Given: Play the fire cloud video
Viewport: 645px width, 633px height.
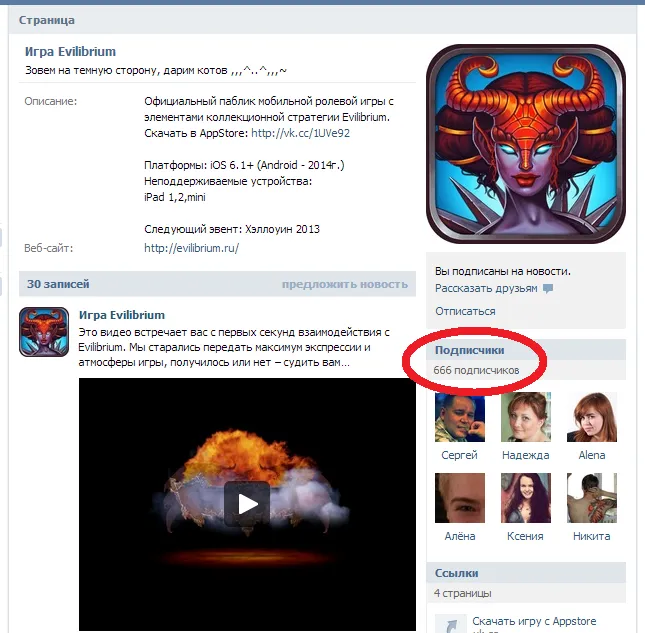Looking at the screenshot, I should coord(247,504).
